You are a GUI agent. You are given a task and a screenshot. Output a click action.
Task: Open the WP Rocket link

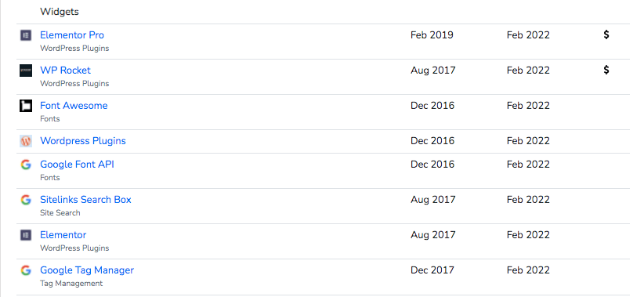65,71
